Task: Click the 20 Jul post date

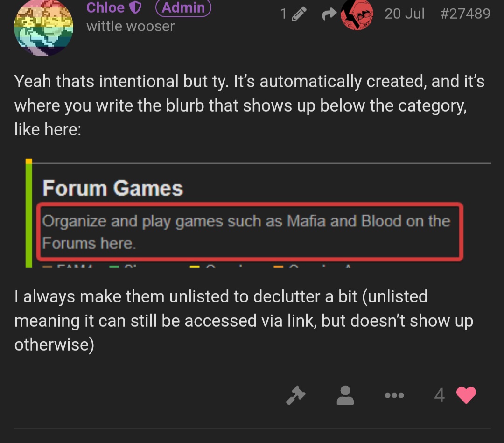Action: (x=404, y=14)
